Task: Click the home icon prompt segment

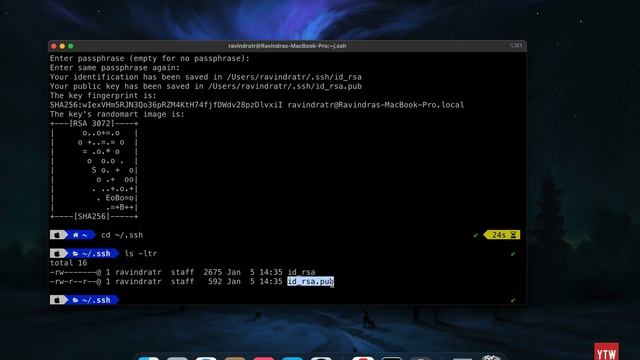Action: pyautogui.click(x=76, y=235)
